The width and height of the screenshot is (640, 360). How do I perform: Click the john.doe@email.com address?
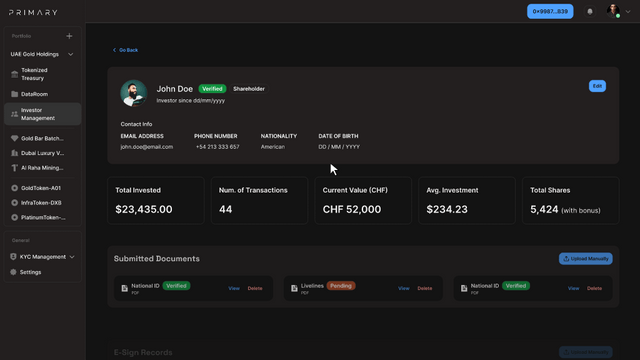(x=147, y=147)
